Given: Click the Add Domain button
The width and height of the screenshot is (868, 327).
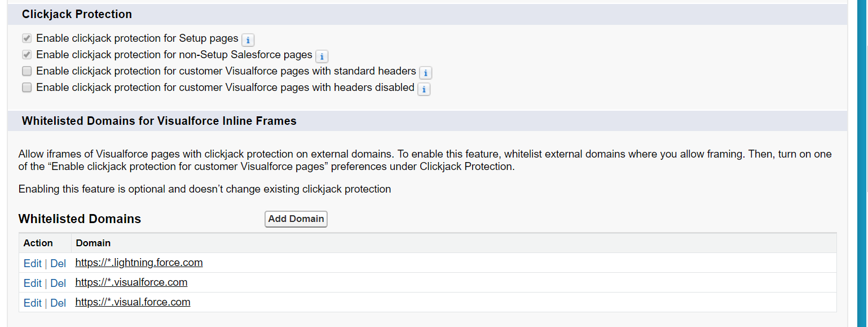Looking at the screenshot, I should [296, 219].
